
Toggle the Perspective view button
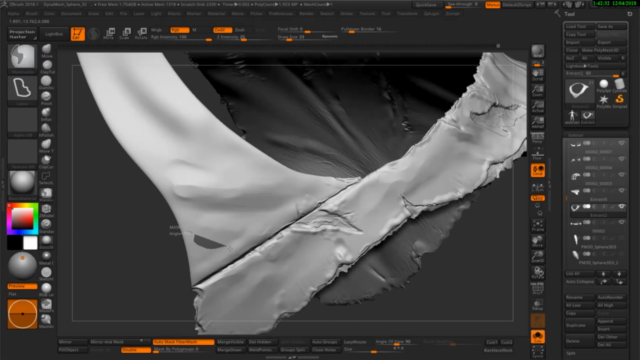click(538, 138)
